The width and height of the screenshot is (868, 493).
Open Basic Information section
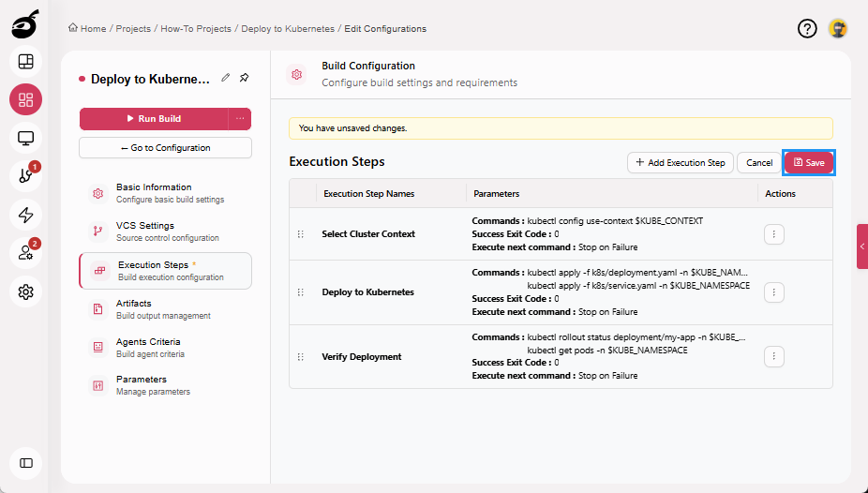(x=165, y=193)
